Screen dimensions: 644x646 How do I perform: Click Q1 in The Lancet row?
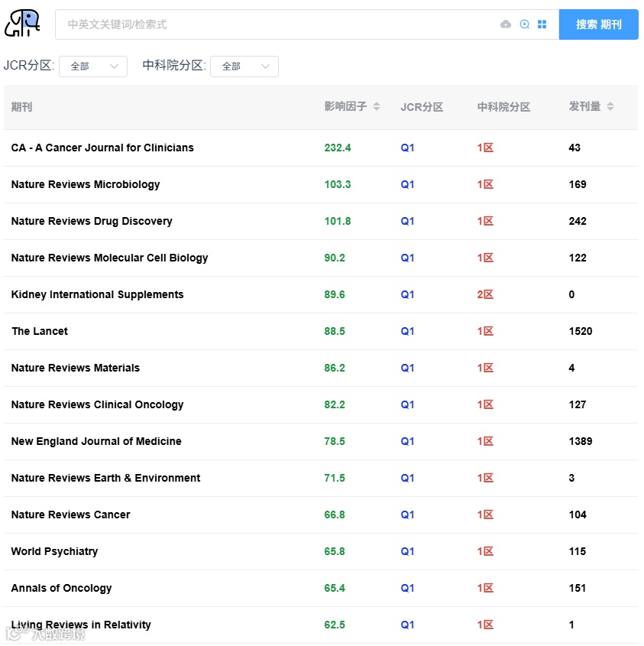point(407,331)
